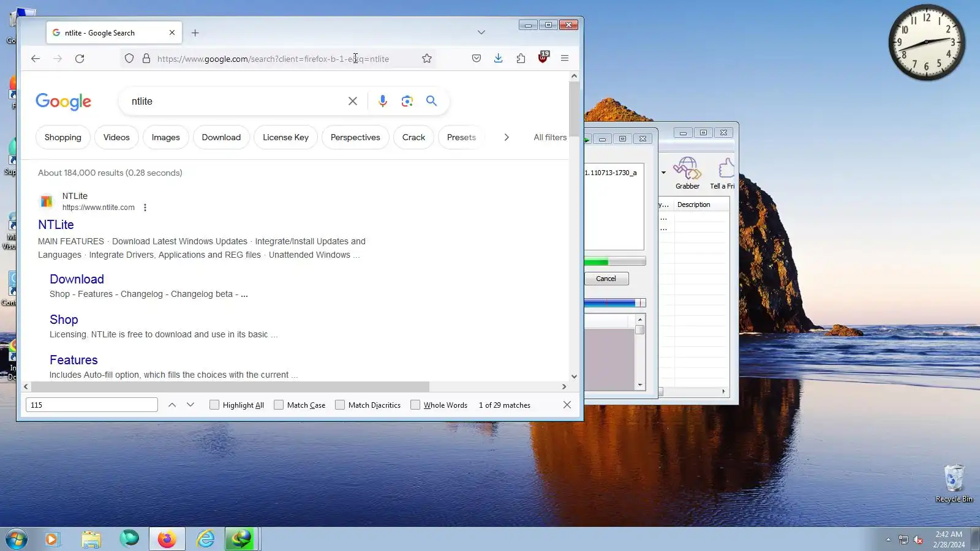Image resolution: width=980 pixels, height=551 pixels.
Task: Select the Crack filter chip
Action: point(413,137)
